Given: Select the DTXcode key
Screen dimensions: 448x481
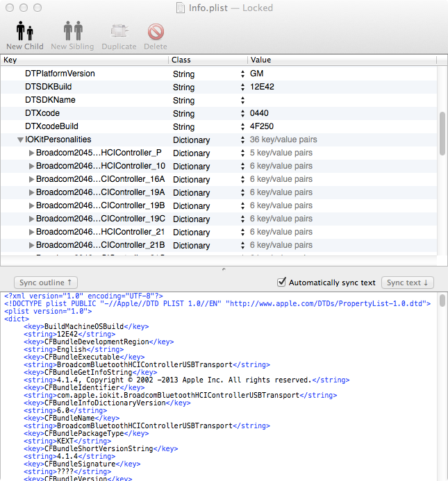Looking at the screenshot, I should (x=42, y=113).
